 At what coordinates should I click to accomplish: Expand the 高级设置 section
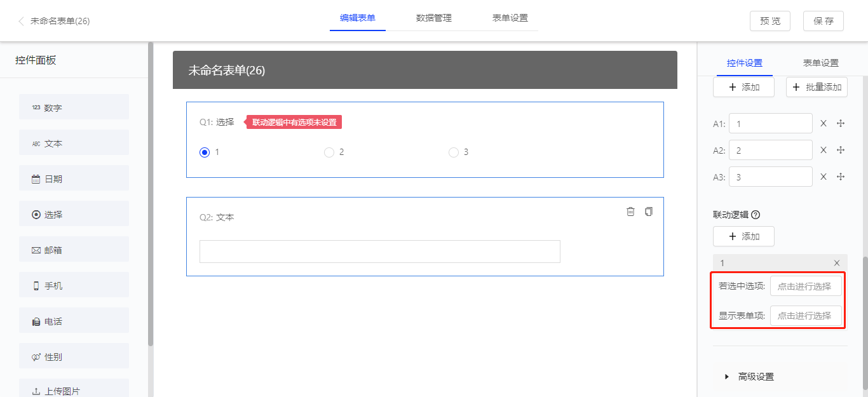pos(756,377)
